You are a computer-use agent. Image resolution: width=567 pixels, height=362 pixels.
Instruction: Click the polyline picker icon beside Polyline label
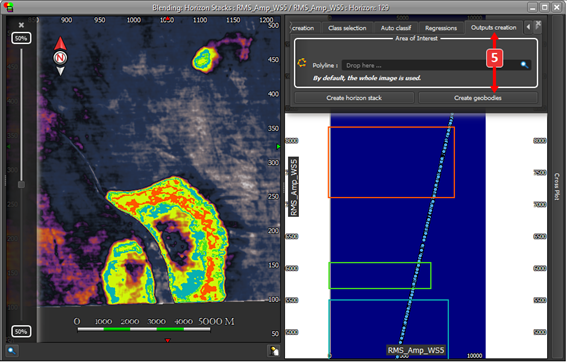(302, 63)
